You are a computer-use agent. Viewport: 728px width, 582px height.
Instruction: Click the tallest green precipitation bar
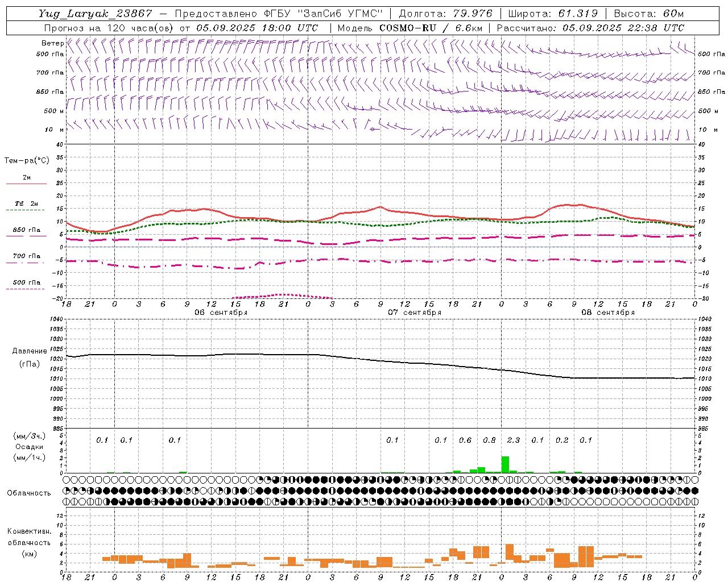(x=505, y=464)
